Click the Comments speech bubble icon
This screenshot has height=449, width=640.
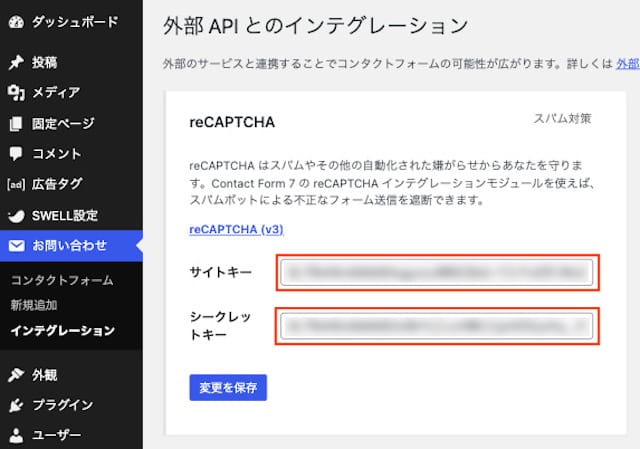16,154
